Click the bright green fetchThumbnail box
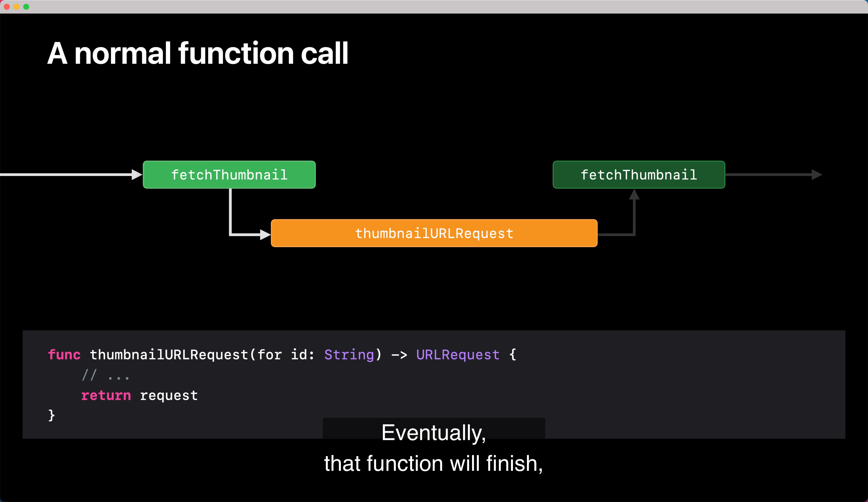 [x=229, y=175]
